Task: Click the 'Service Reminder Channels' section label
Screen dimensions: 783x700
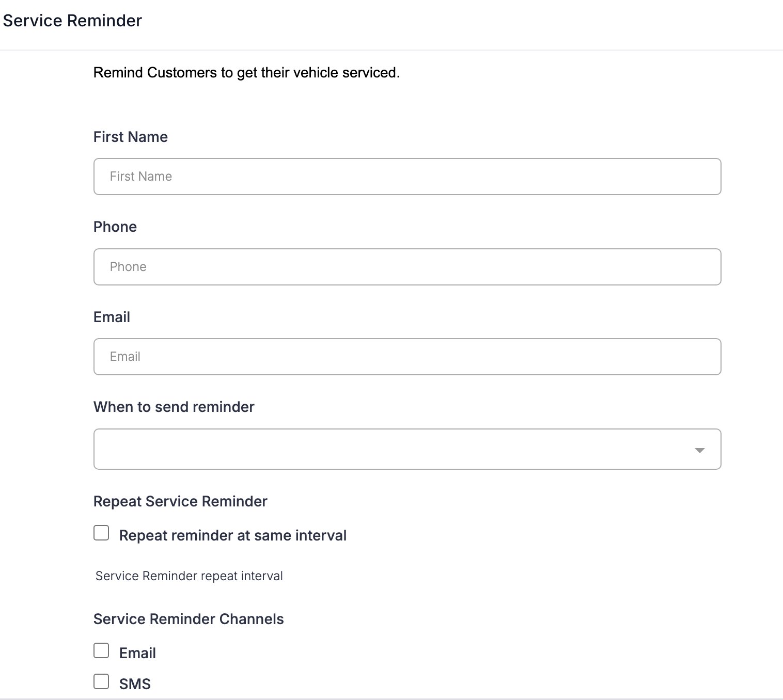Action: click(189, 619)
